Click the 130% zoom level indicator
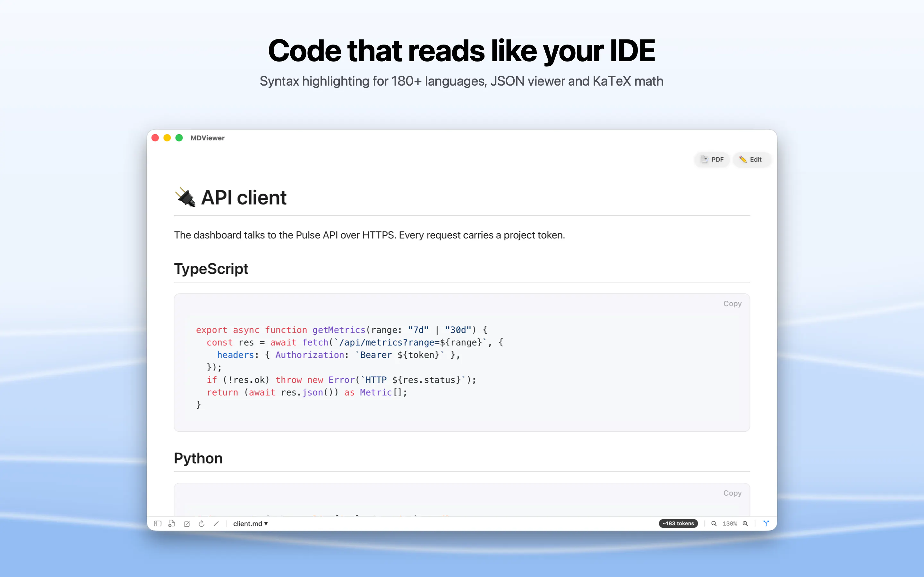 (x=729, y=523)
